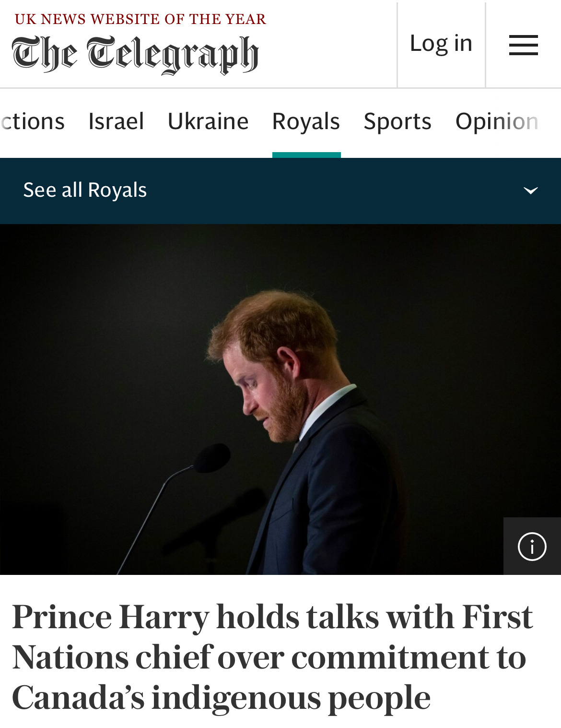Click The Telegraph logo
This screenshot has width=561, height=728.
(x=135, y=55)
